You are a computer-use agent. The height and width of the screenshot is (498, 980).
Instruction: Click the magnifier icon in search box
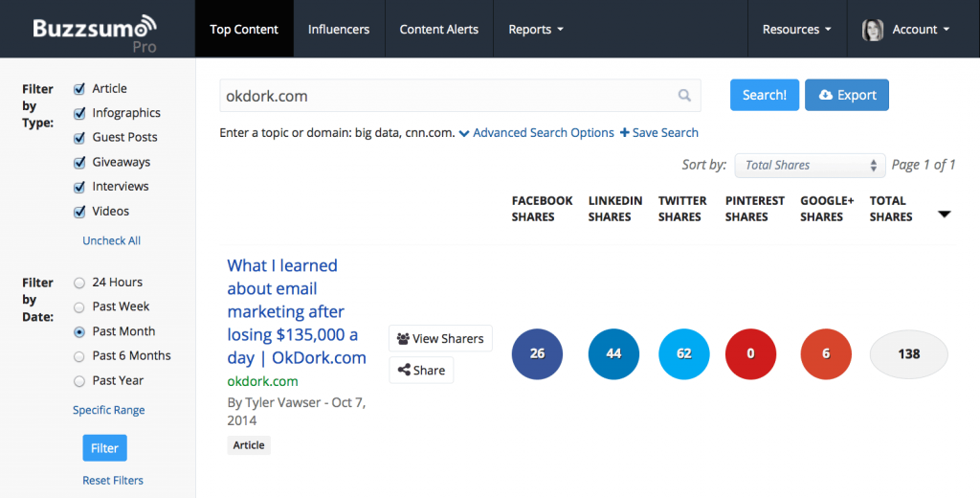[x=684, y=95]
